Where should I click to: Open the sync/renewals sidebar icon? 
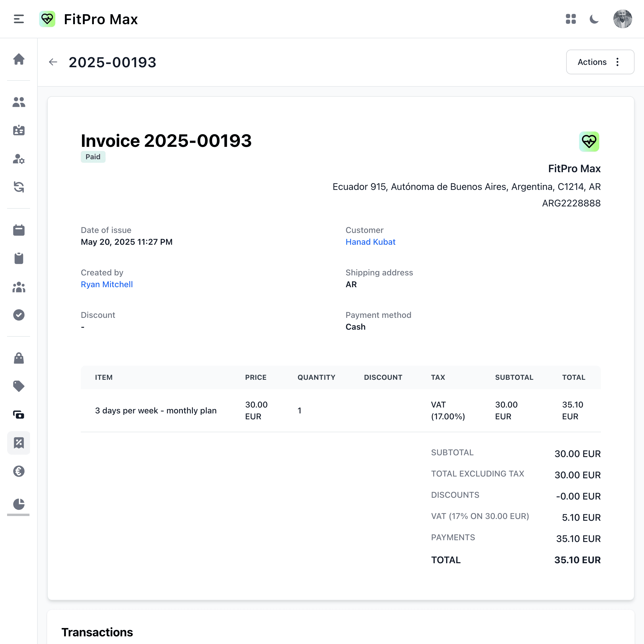coord(19,187)
